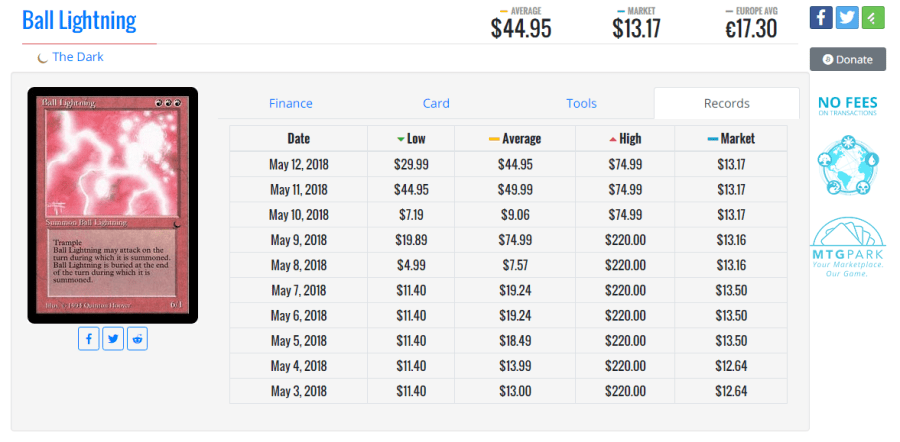The height and width of the screenshot is (442, 900).
Task: Select the Tools tab
Action: (581, 103)
